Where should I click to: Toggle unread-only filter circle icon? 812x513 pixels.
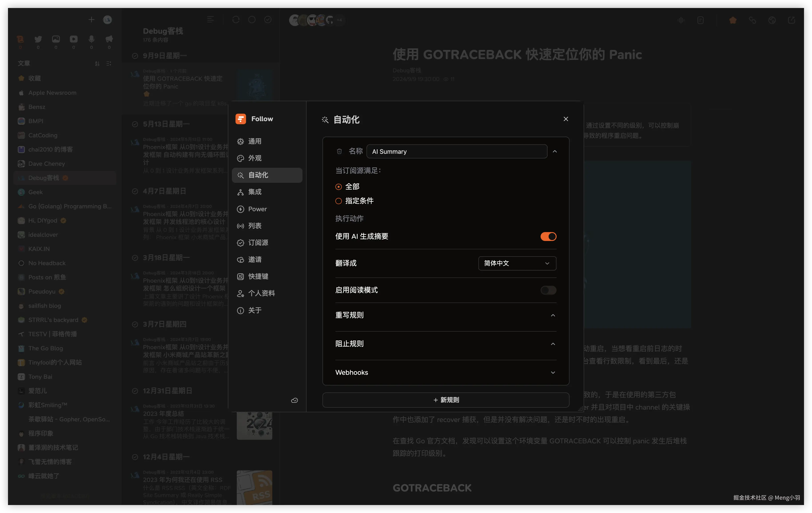point(252,20)
